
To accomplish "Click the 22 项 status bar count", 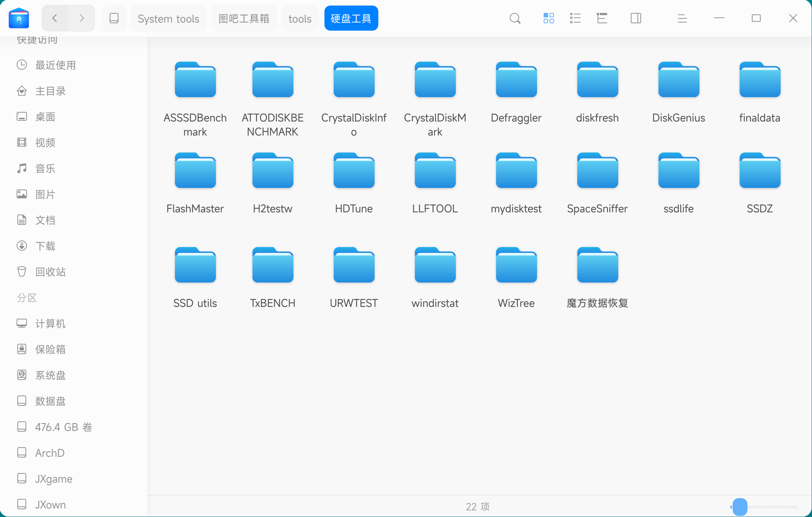I will click(478, 507).
